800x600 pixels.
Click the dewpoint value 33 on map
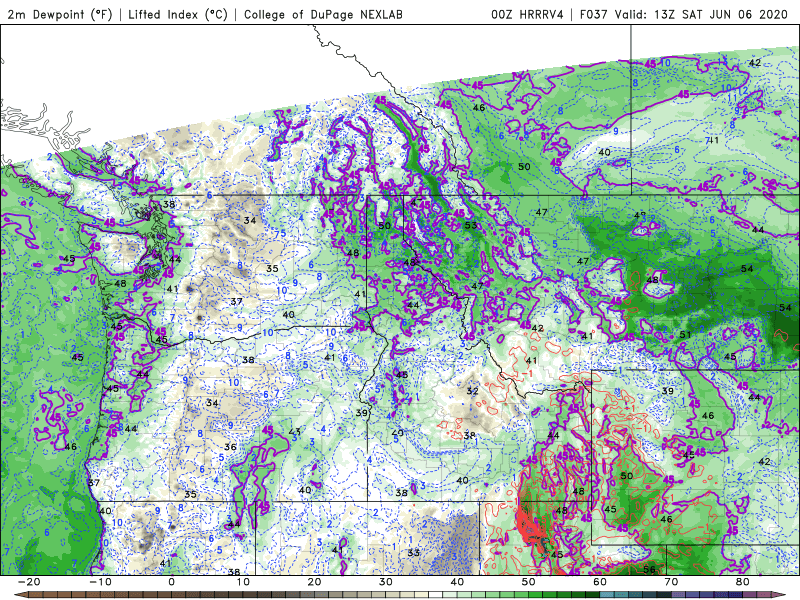[414, 553]
